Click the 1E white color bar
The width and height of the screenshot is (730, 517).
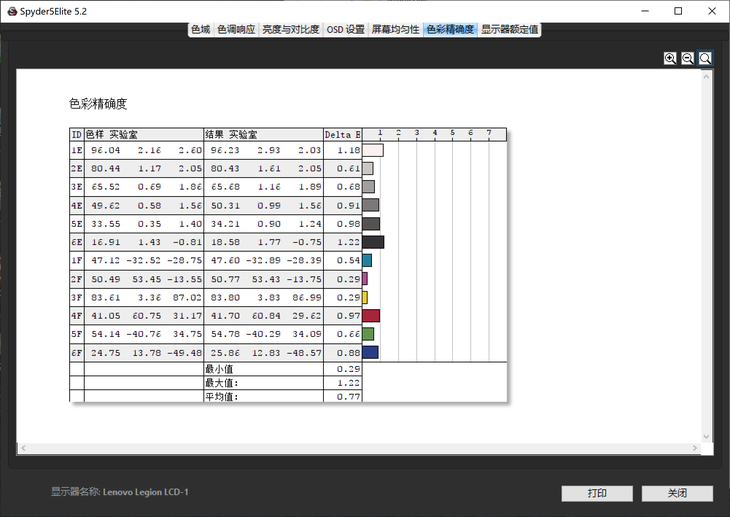pyautogui.click(x=373, y=150)
